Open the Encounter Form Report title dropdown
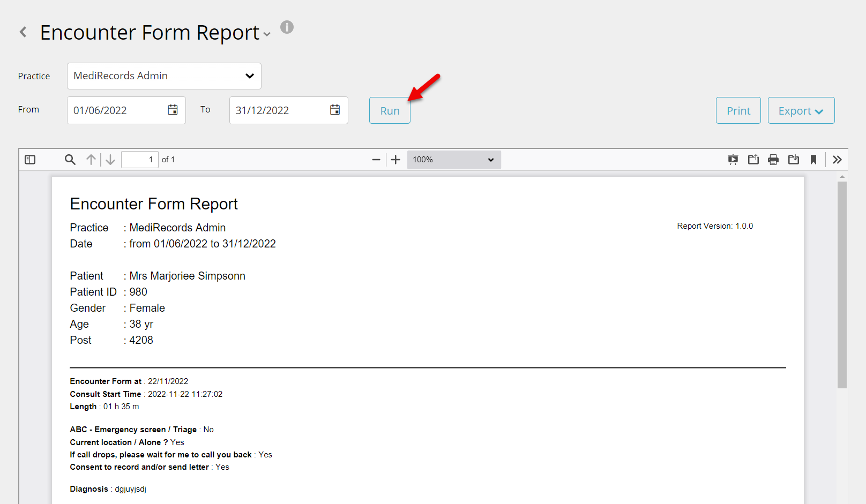 tap(266, 34)
